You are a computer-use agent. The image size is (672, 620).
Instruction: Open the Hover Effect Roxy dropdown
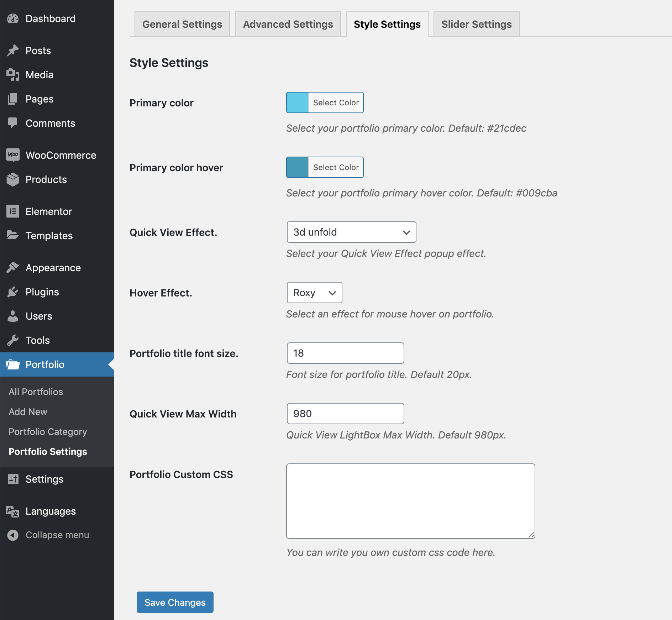coord(315,293)
